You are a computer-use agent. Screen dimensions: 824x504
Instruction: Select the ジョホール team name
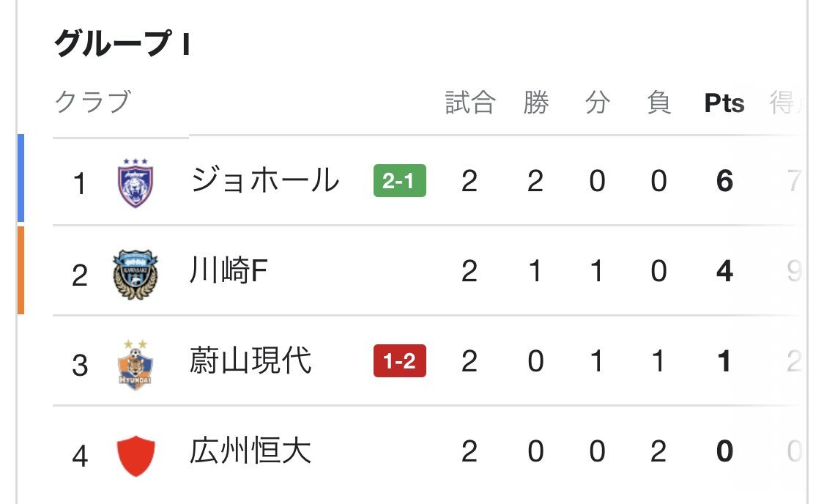click(265, 180)
